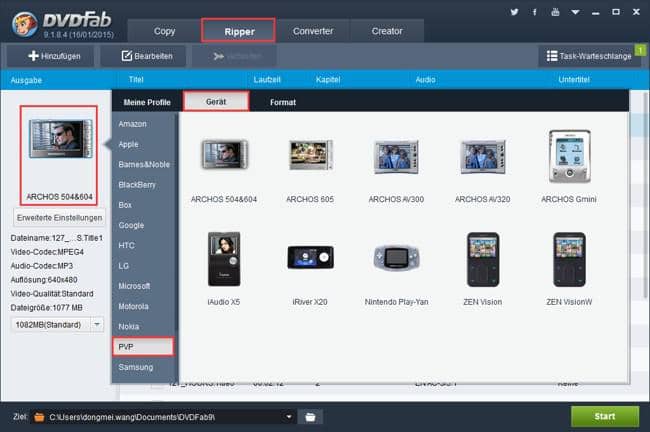Select the ARCHOS AV300 device icon

(396, 157)
